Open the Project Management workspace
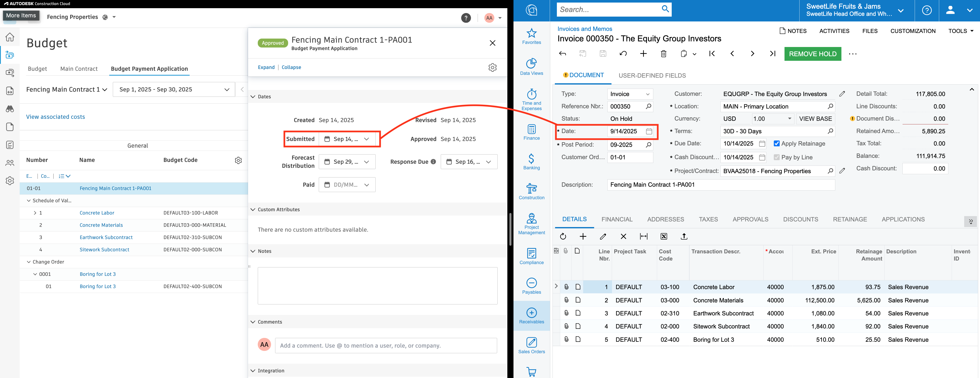 (531, 224)
